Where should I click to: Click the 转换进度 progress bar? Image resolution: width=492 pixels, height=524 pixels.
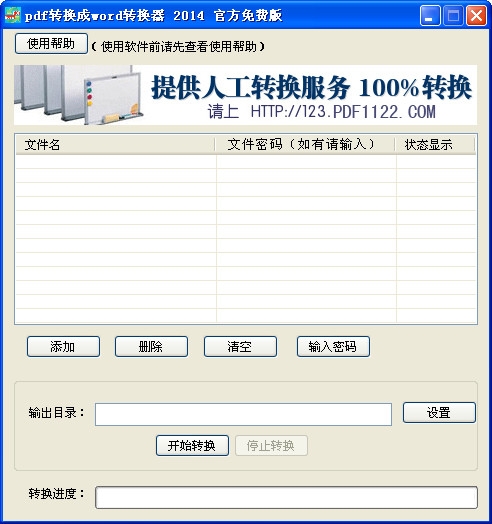(286, 497)
